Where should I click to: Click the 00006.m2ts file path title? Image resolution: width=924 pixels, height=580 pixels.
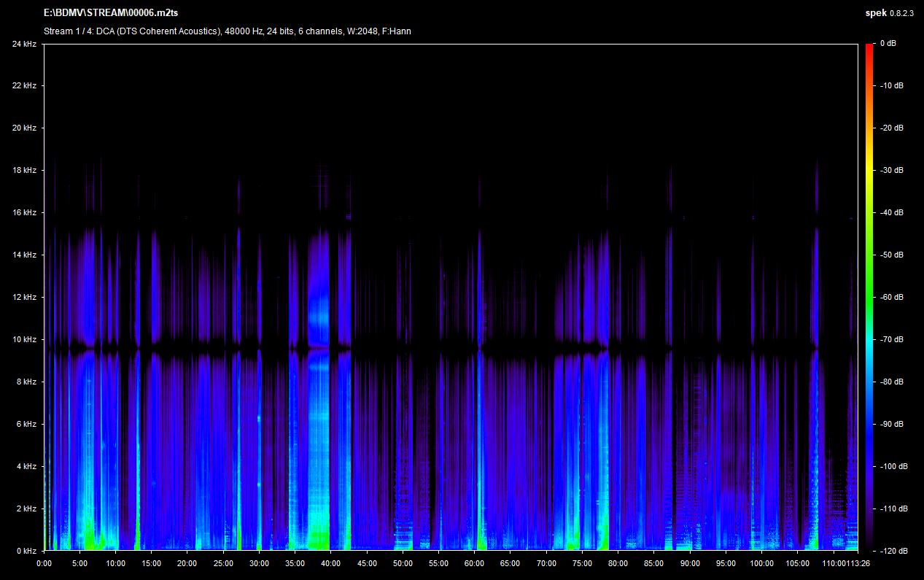(113, 13)
